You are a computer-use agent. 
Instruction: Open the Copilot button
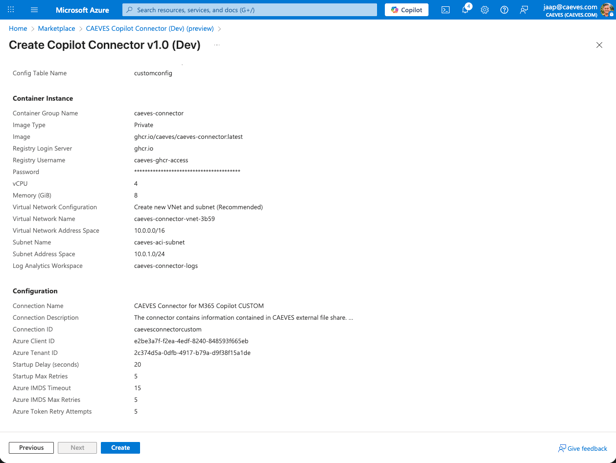pos(406,10)
